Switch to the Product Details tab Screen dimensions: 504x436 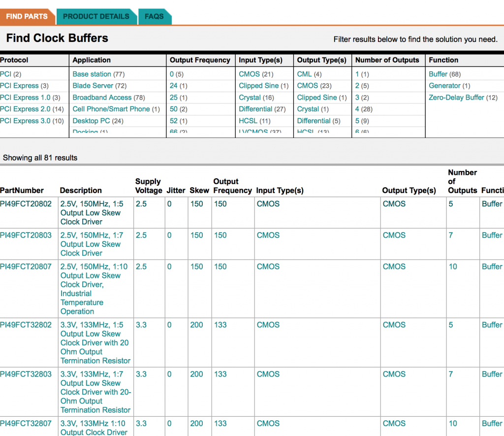click(96, 16)
